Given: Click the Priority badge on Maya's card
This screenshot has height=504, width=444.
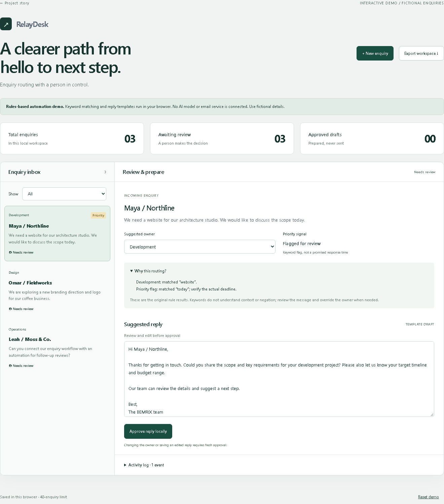Looking at the screenshot, I should coord(98,216).
